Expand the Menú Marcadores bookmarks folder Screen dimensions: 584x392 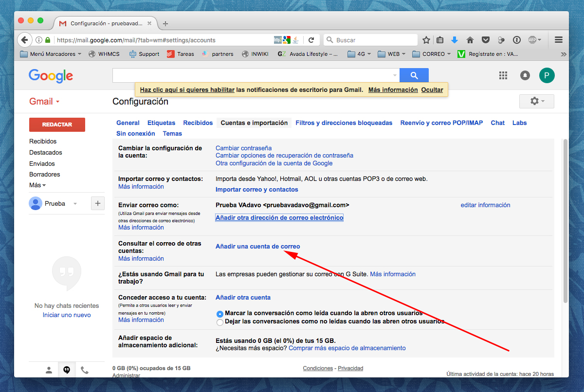(51, 54)
